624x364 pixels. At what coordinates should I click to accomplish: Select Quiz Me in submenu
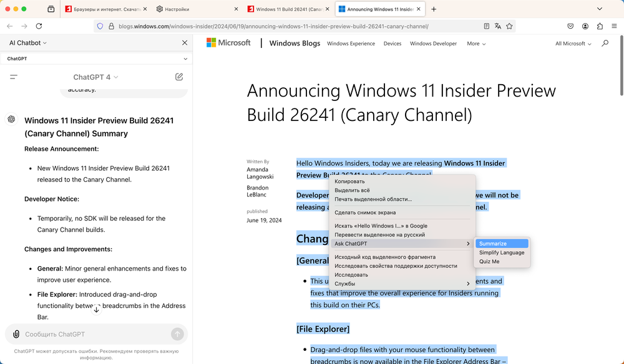pos(502,262)
